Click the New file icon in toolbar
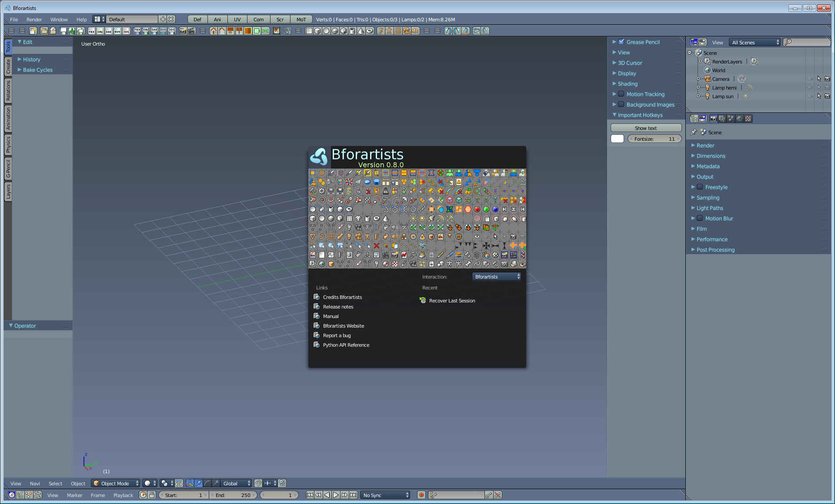835x504 pixels. (33, 31)
